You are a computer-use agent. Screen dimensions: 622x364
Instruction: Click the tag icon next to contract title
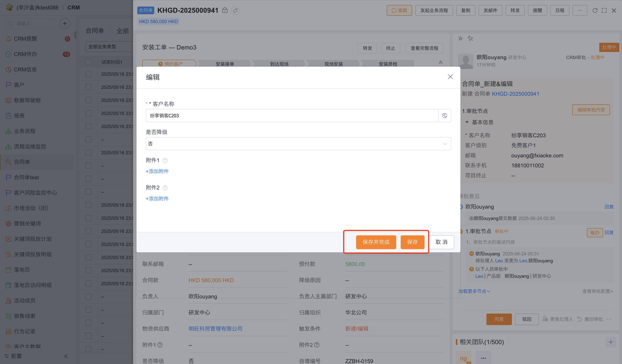point(235,11)
